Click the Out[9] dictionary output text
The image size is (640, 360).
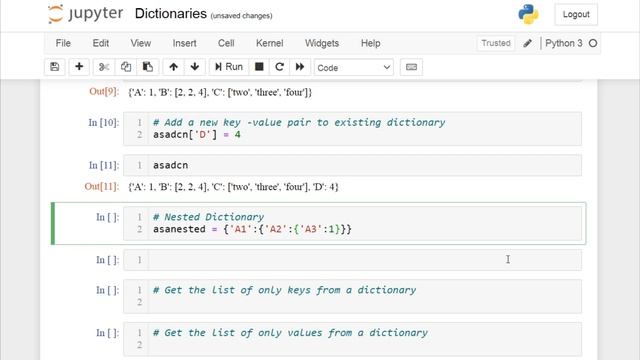(x=220, y=92)
